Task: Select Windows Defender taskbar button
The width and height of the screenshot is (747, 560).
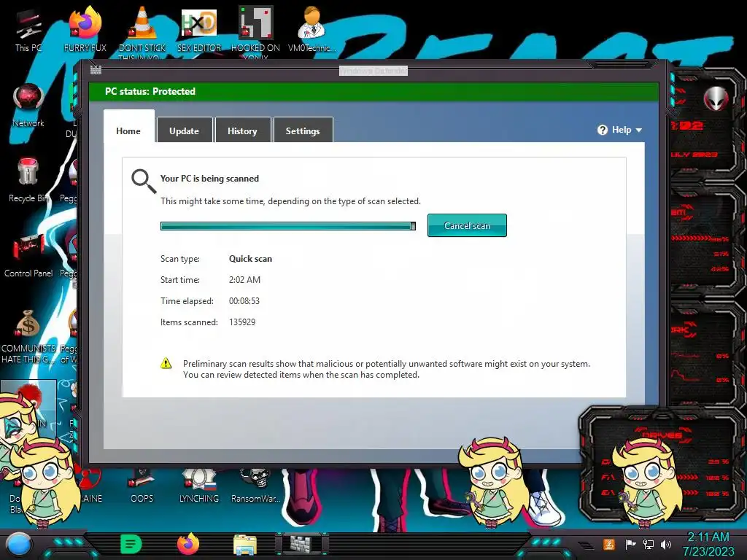Action: coord(303,544)
